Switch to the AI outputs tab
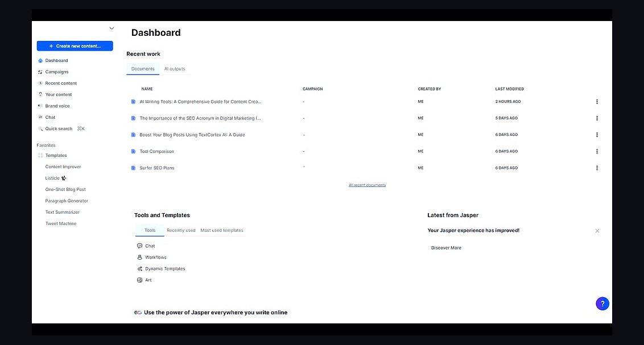The height and width of the screenshot is (345, 644). pos(175,69)
